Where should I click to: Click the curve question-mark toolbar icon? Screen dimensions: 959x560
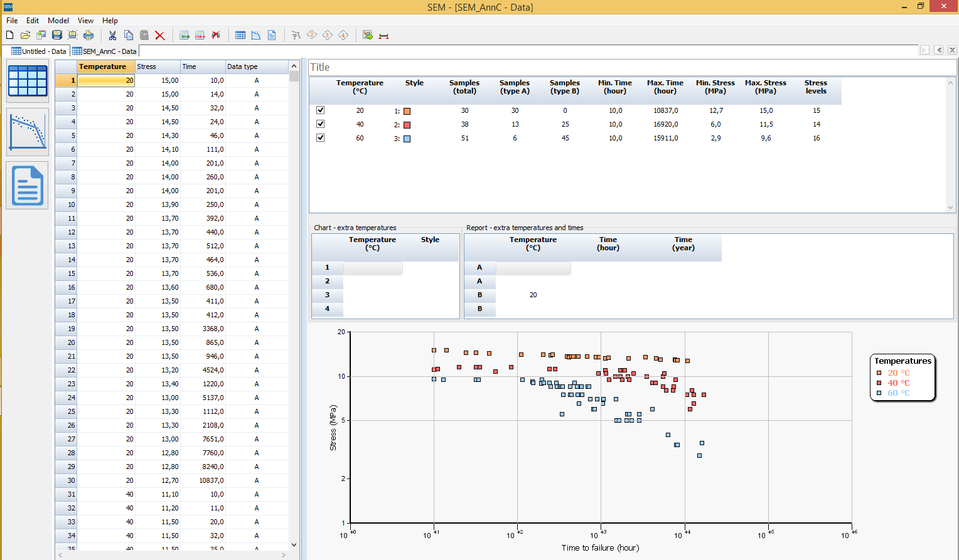click(x=296, y=35)
